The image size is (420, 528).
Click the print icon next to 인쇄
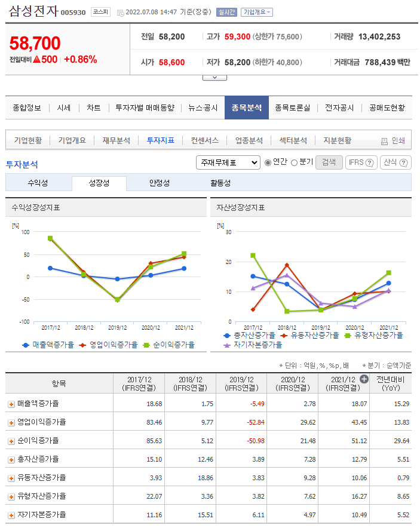[384, 141]
